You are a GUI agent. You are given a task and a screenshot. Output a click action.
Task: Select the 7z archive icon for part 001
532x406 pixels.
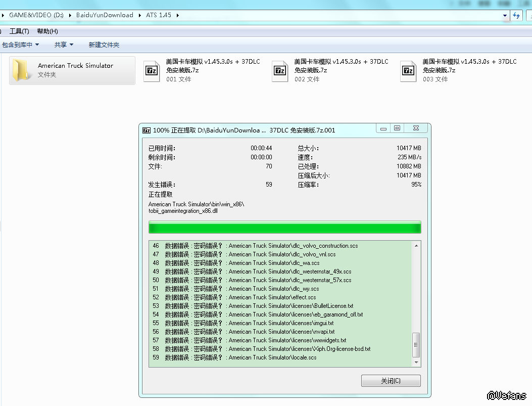[x=151, y=71]
